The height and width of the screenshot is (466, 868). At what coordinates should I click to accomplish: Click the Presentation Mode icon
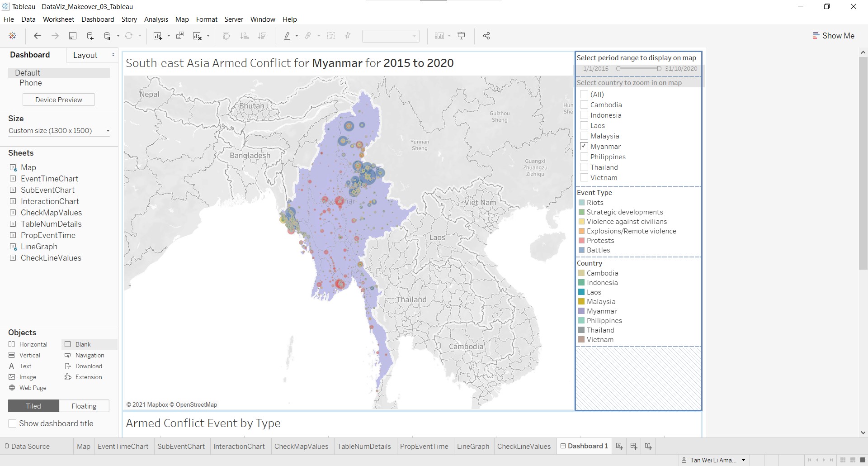[462, 36]
